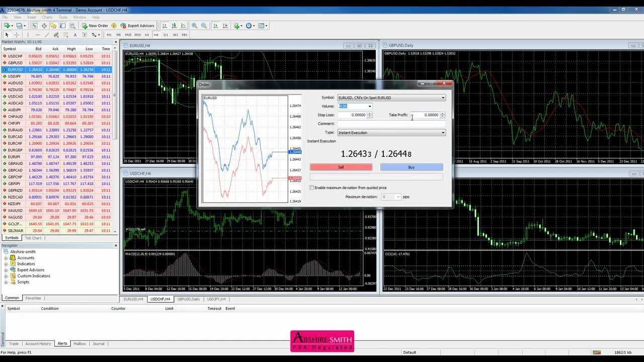Viewport: 644px width, 362px height.
Task: Select the Text (A) tool
Action: pyautogui.click(x=75, y=35)
